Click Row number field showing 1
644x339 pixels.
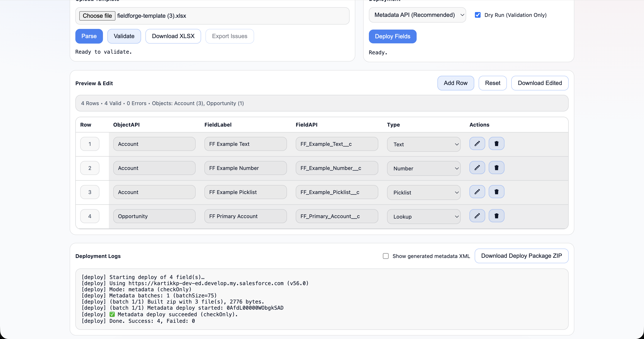click(x=90, y=144)
